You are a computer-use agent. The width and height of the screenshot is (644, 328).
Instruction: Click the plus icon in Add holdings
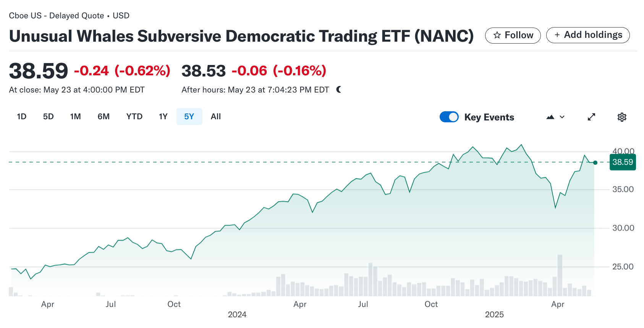[x=558, y=34]
